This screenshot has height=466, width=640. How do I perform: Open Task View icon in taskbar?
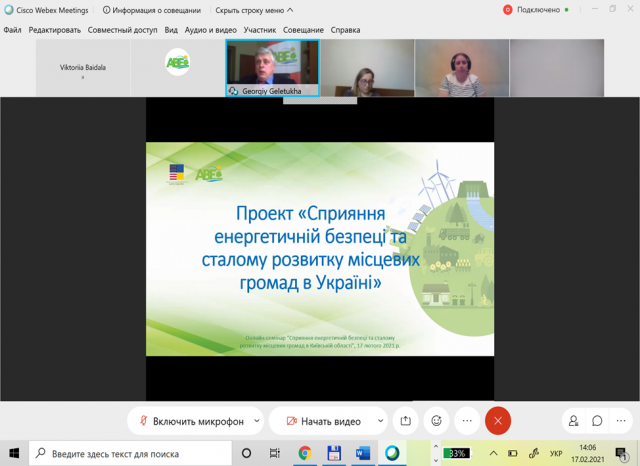pos(275,453)
